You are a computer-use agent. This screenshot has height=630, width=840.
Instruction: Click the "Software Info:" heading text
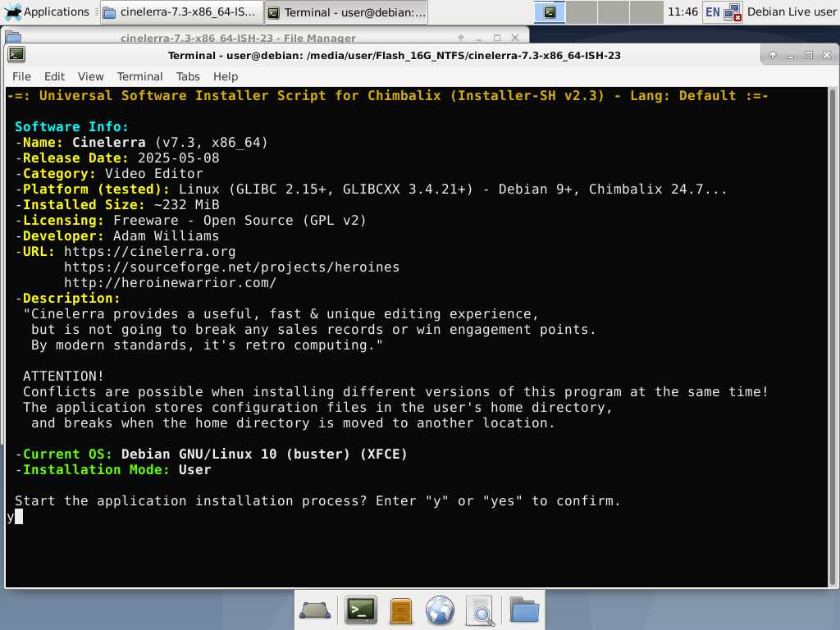point(72,126)
